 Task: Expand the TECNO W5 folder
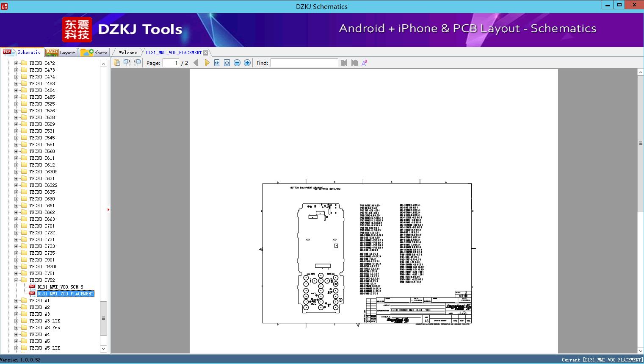(16, 341)
